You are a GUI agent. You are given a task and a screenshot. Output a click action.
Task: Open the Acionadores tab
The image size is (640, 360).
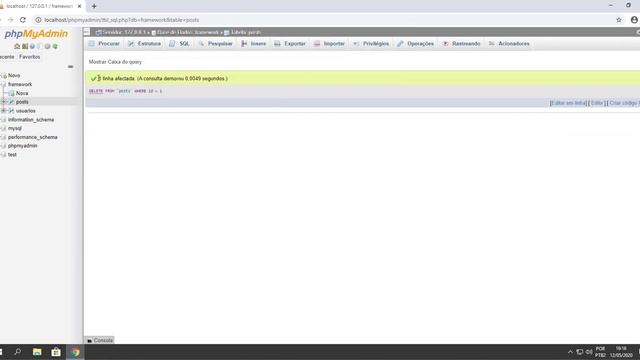[x=509, y=44]
